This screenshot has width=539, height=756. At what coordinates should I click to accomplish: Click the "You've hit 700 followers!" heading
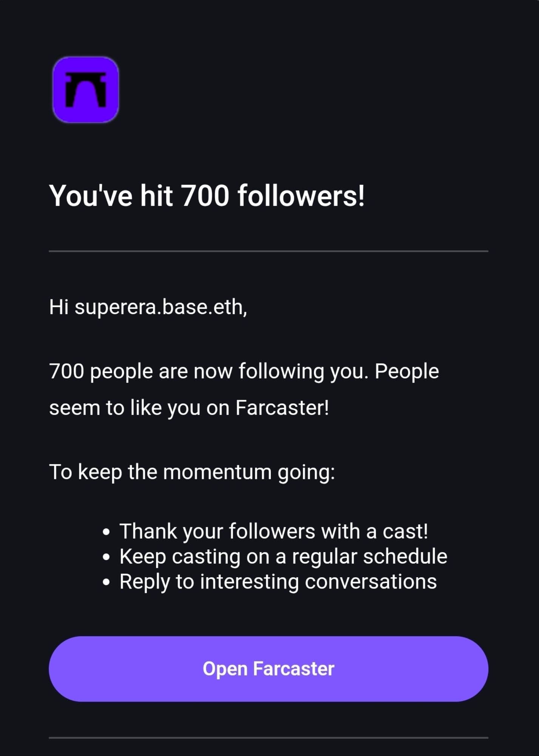point(207,196)
